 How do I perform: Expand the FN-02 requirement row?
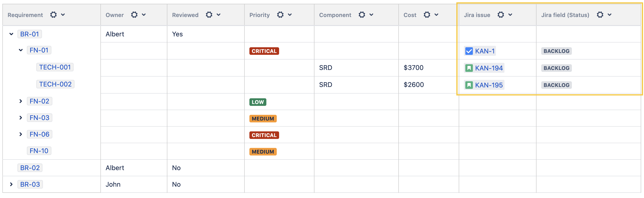[21, 101]
